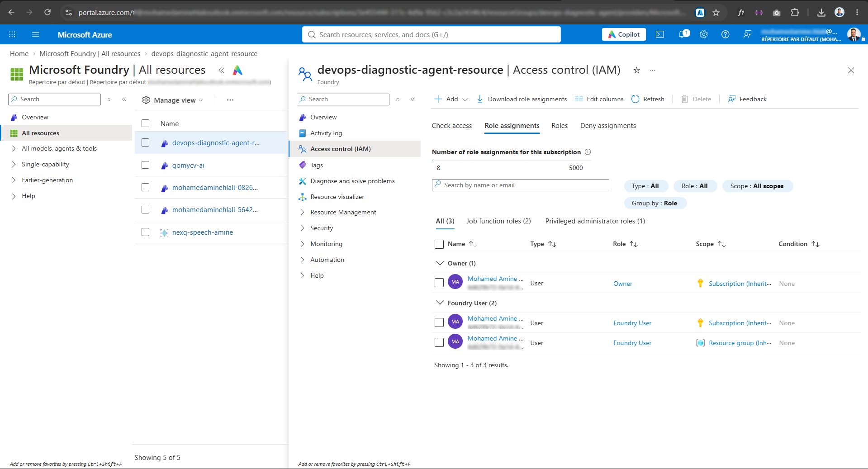Viewport: 868px width, 469px height.
Task: Collapse the All resources blade pane
Action: pyautogui.click(x=221, y=70)
